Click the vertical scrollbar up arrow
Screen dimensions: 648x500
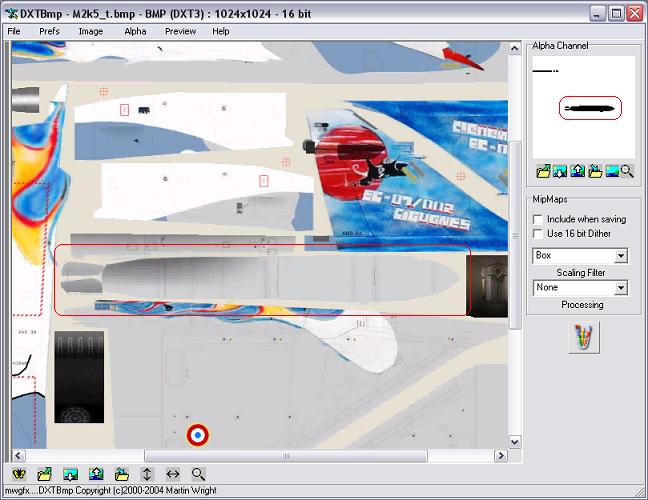(515, 48)
